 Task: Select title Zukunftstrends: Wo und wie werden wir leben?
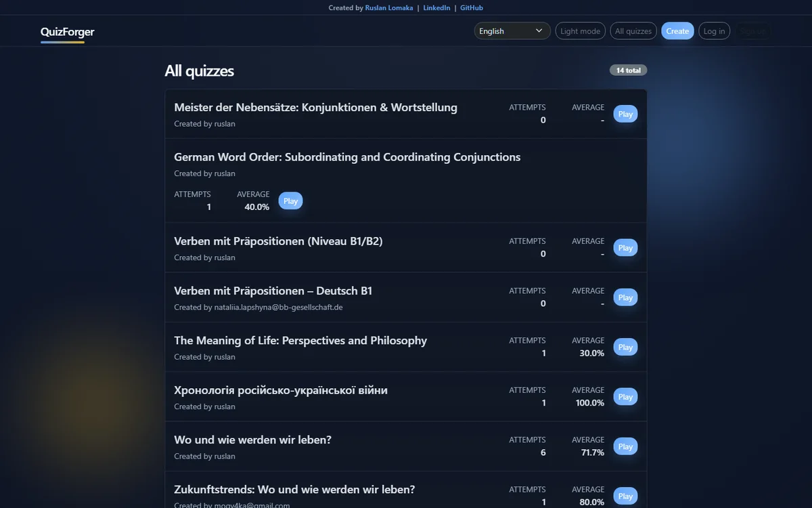(x=294, y=489)
